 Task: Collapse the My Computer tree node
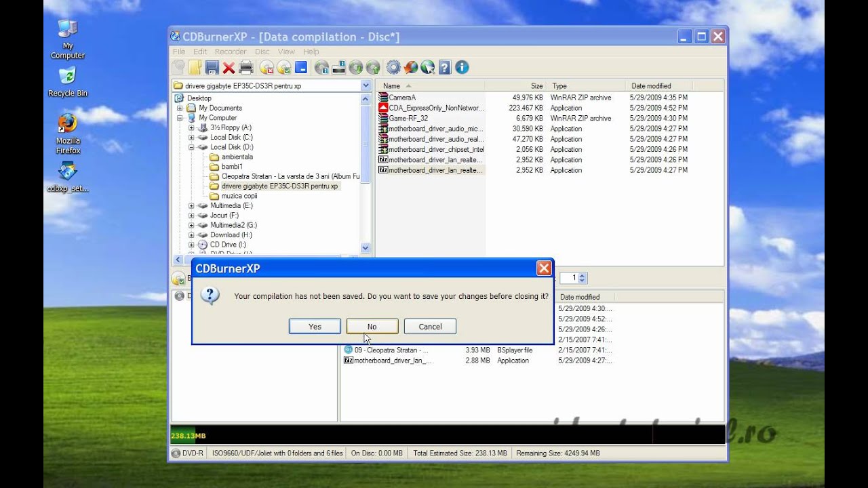point(180,118)
